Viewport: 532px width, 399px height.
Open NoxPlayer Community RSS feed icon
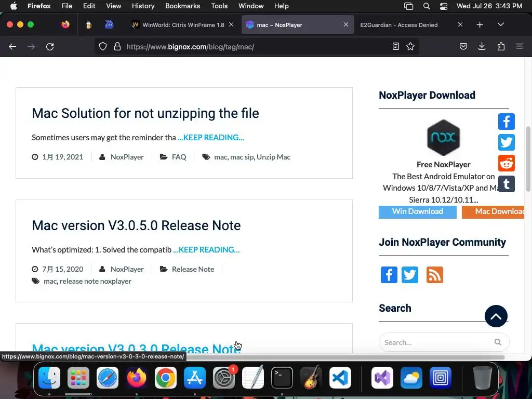(435, 275)
